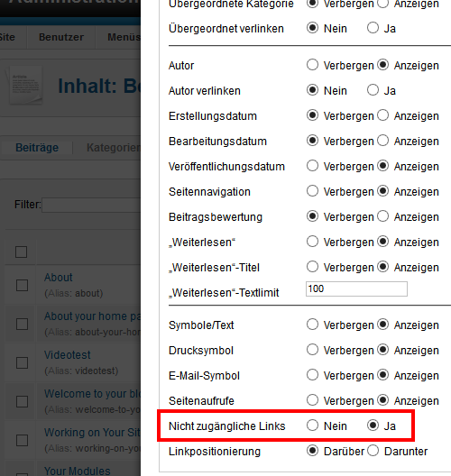Open the About article link
451x476 pixels.
click(x=59, y=278)
